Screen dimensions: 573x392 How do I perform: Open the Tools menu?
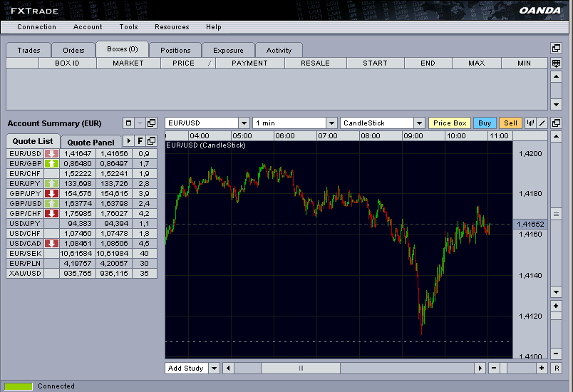tap(128, 27)
